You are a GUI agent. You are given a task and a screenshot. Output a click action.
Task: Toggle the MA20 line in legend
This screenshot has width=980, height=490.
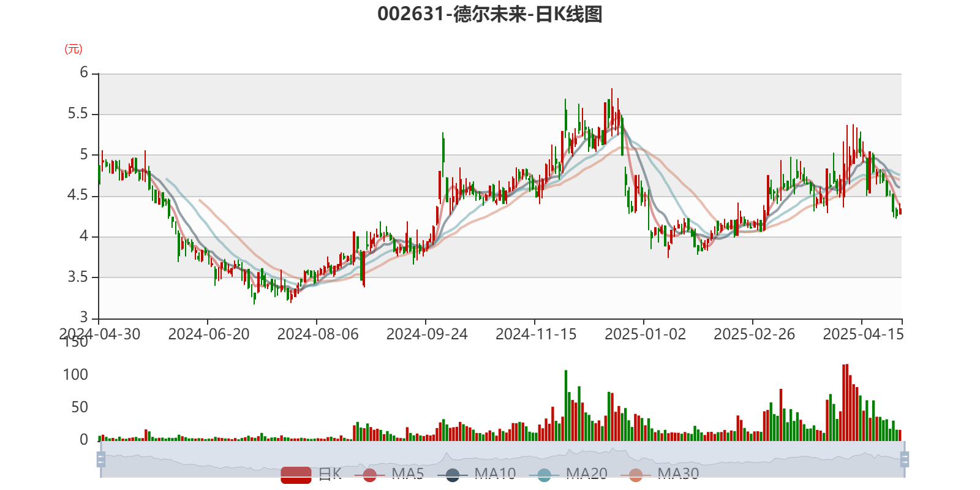coord(568,474)
